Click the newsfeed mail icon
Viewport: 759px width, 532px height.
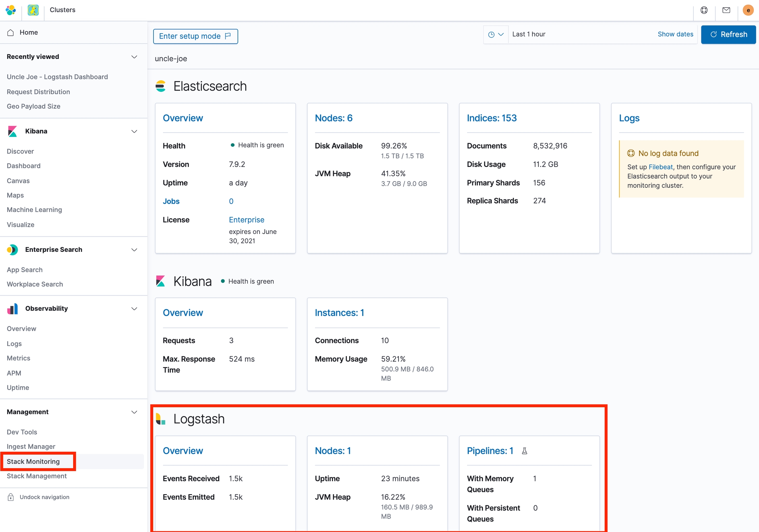[726, 10]
